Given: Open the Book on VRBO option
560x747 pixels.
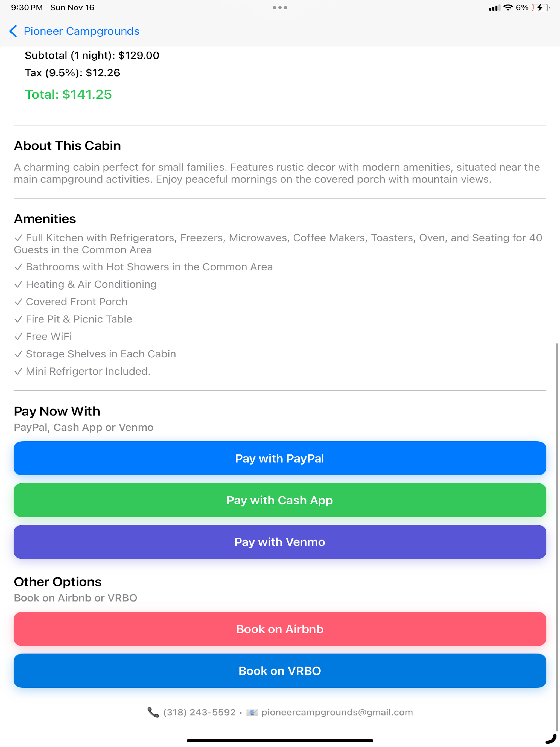Looking at the screenshot, I should click(x=280, y=671).
